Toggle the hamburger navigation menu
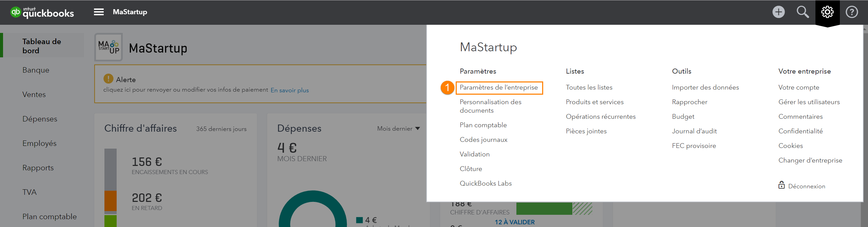The image size is (868, 227). tap(99, 12)
